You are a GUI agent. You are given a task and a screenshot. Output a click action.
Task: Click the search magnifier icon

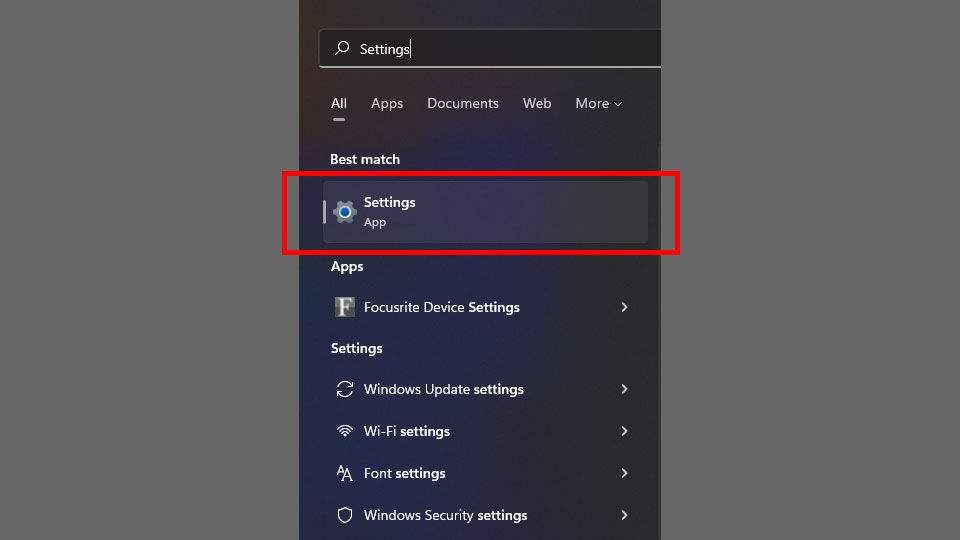point(342,48)
